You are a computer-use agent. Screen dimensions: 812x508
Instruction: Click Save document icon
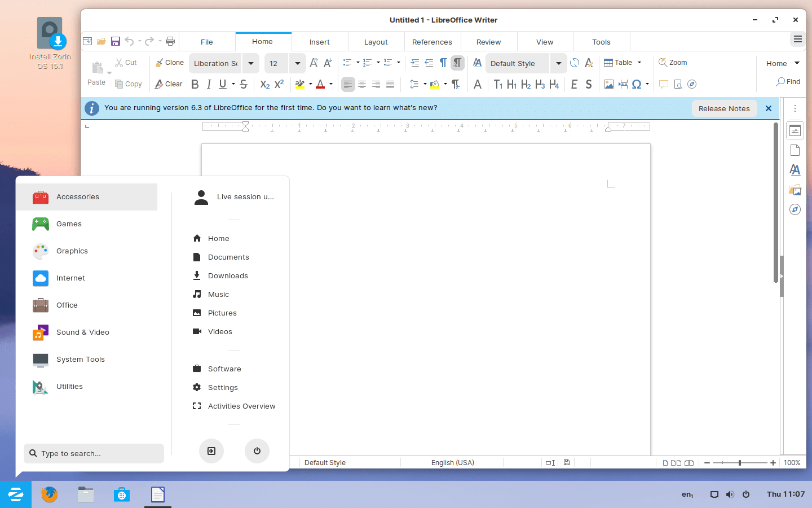pyautogui.click(x=116, y=41)
